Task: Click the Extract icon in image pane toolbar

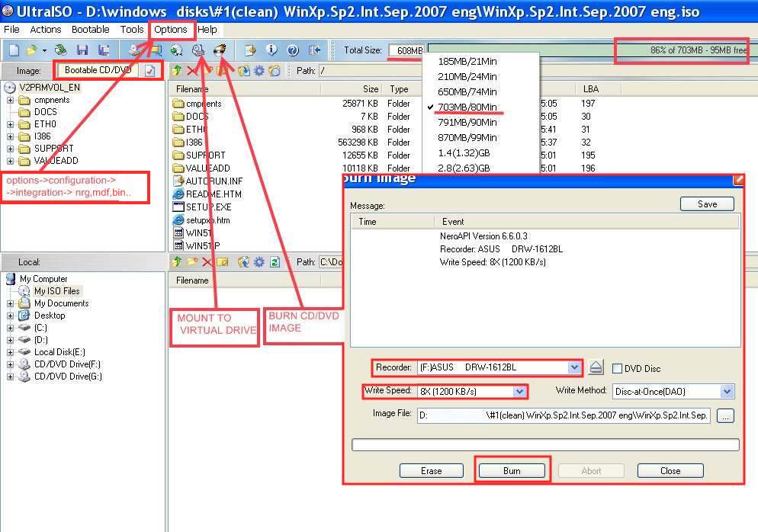Action: (x=244, y=71)
